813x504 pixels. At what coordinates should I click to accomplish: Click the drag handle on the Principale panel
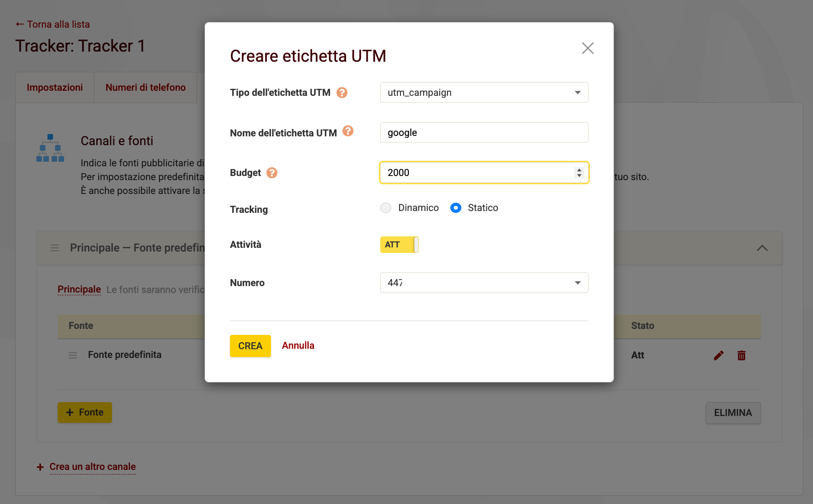pos(55,248)
